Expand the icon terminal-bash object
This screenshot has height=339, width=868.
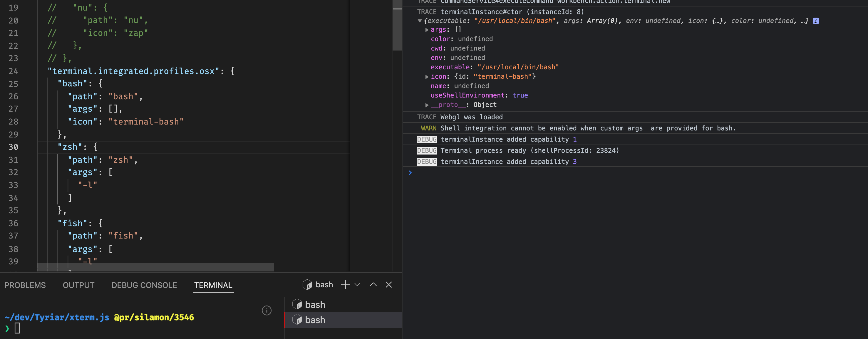(x=426, y=76)
